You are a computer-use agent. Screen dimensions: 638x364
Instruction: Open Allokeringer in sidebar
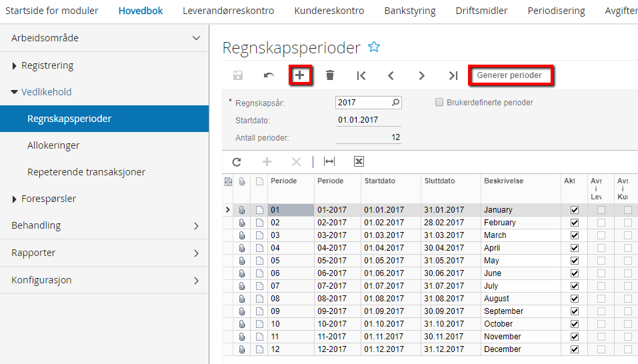tap(53, 145)
